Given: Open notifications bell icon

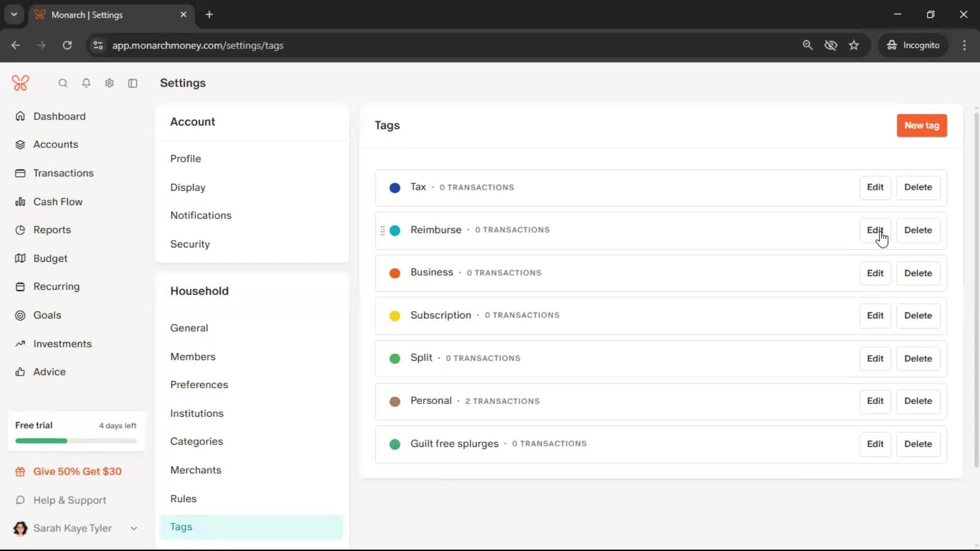Looking at the screenshot, I should pos(86,83).
